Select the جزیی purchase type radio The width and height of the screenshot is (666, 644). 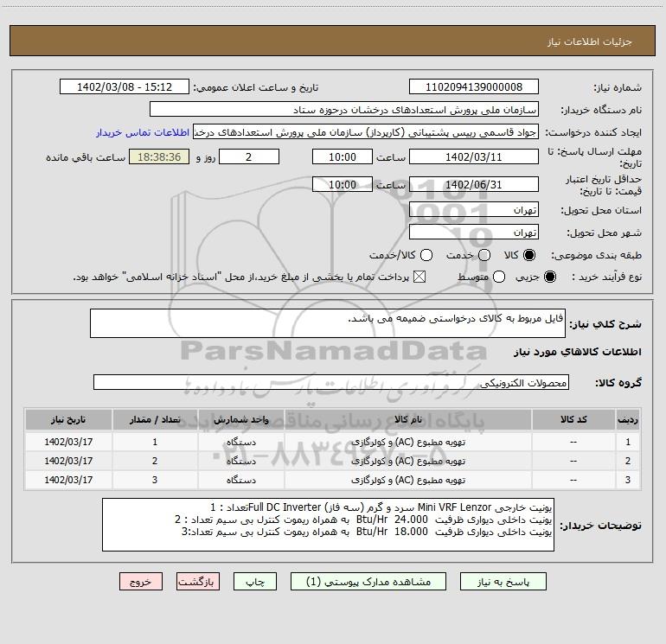(549, 277)
